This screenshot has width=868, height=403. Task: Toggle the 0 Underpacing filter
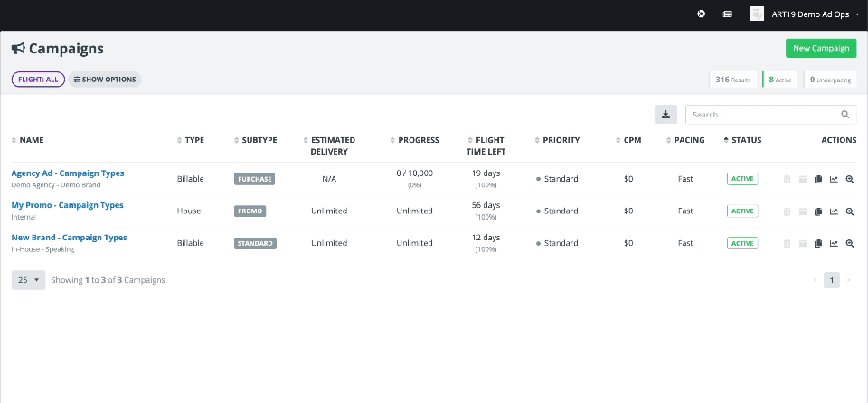[x=830, y=80]
